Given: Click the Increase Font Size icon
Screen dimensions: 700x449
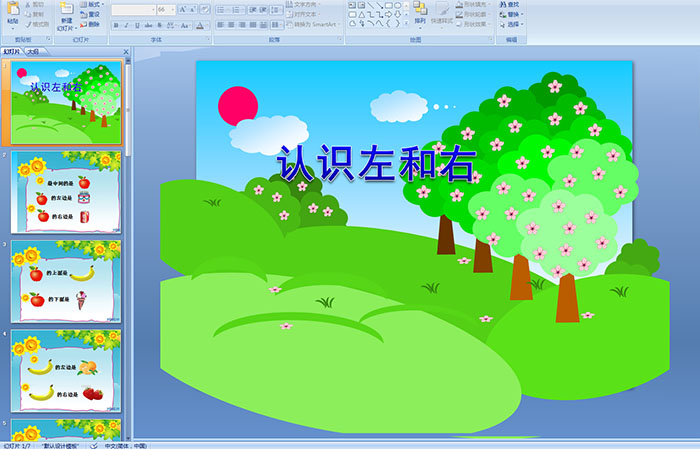Looking at the screenshot, I should point(183,10).
